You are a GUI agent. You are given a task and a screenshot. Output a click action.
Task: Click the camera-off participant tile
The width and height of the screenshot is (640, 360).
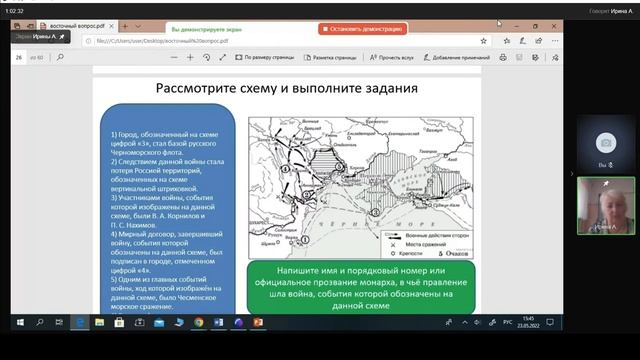606,144
